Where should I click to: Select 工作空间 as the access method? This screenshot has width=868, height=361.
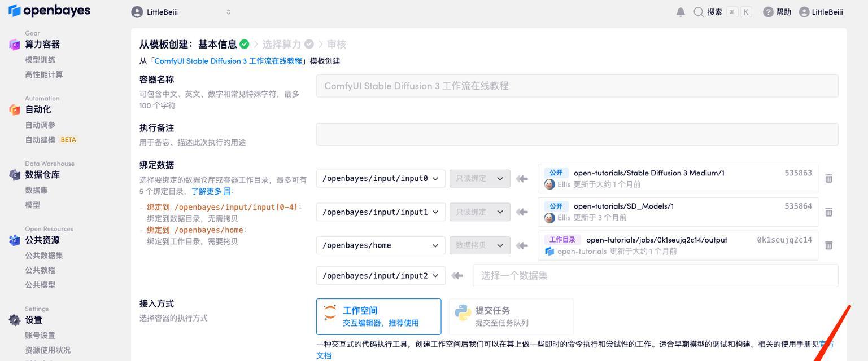[x=378, y=316]
